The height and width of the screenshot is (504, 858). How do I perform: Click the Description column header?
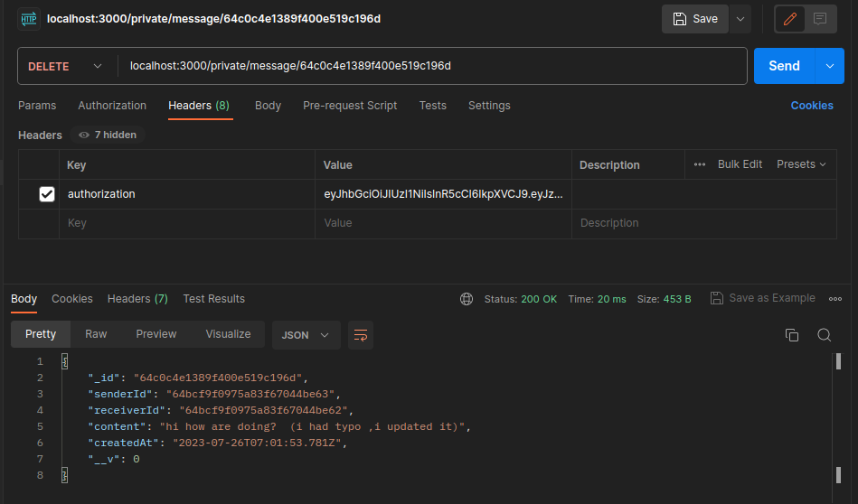pos(609,165)
